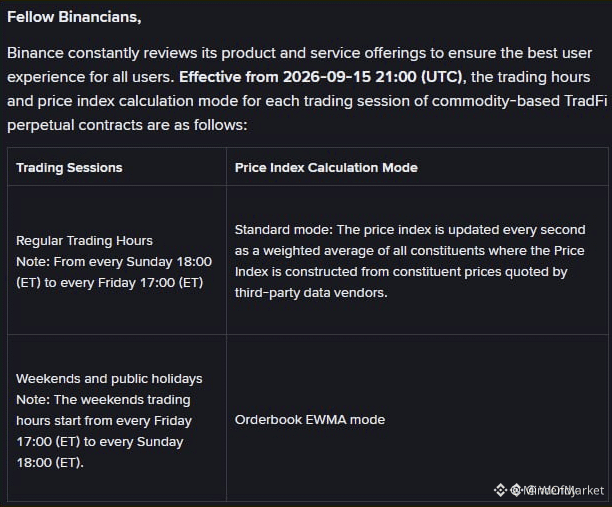This screenshot has width=612, height=507.
Task: Select the bold 'Effective from 2026-09-15 21:00 (UTC)' text
Action: 322,77
